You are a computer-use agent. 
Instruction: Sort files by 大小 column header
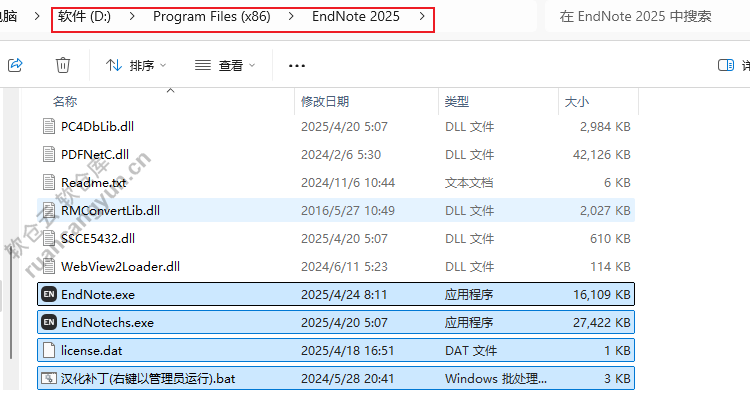click(577, 102)
